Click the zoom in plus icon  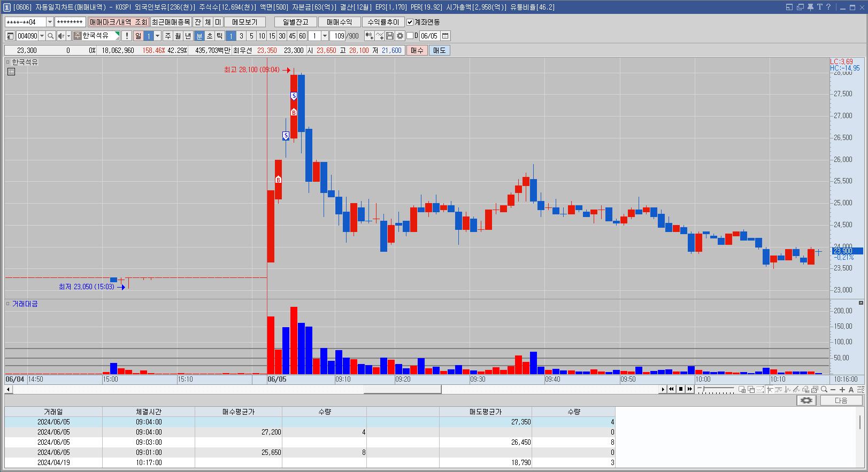(x=842, y=390)
